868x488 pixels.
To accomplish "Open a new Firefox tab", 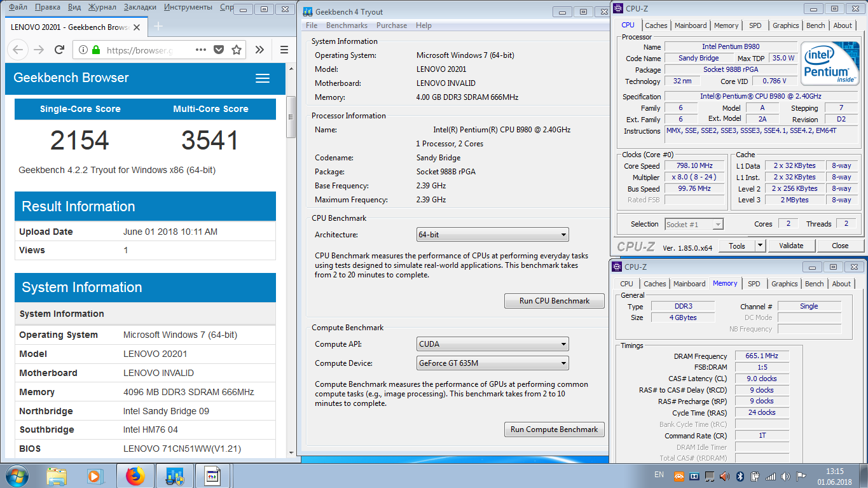I will [x=159, y=26].
